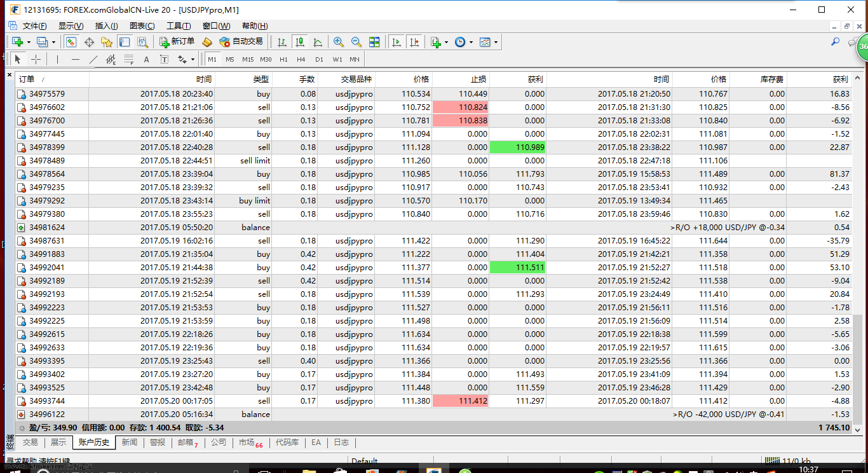
Task: Expand the Indicators dropdown arrow
Action: click(x=446, y=43)
